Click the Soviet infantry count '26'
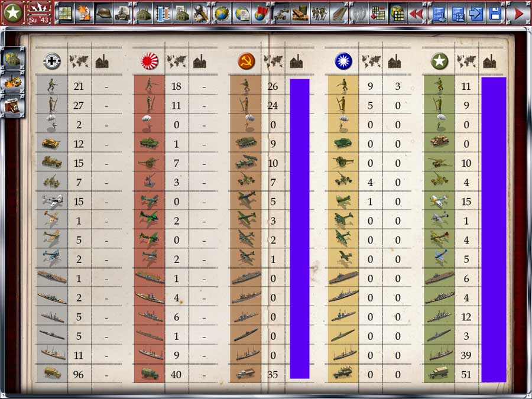This screenshot has height=399, width=532. [273, 86]
